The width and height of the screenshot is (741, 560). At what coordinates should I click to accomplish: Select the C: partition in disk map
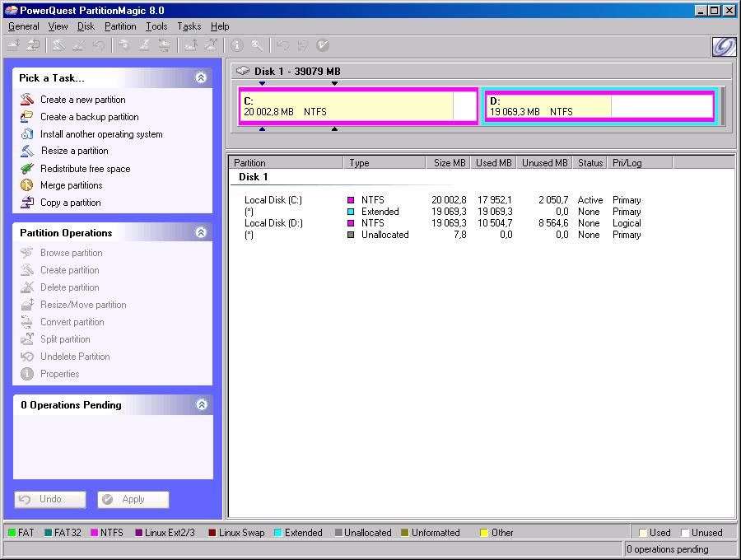[358, 106]
